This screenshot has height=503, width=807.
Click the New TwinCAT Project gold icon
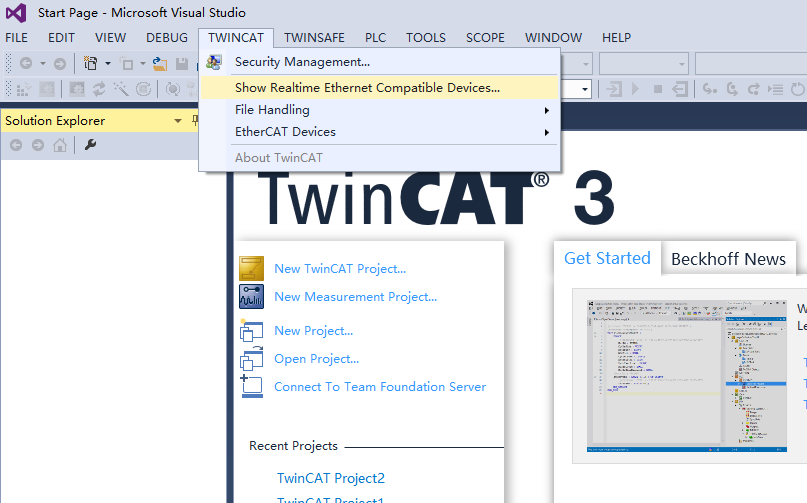(251, 269)
